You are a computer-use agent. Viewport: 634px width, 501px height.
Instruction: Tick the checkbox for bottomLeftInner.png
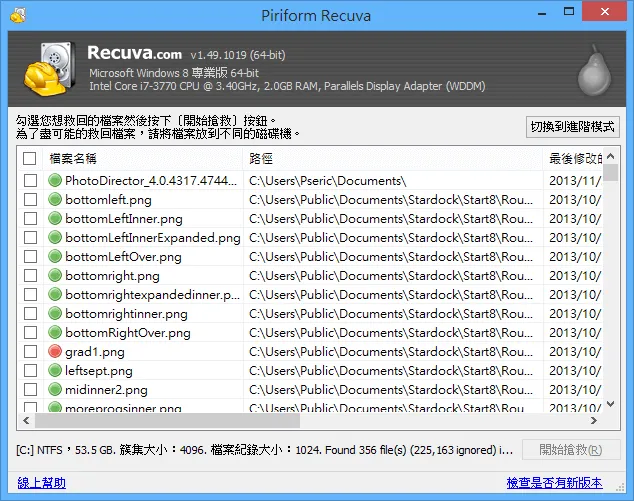click(x=30, y=218)
